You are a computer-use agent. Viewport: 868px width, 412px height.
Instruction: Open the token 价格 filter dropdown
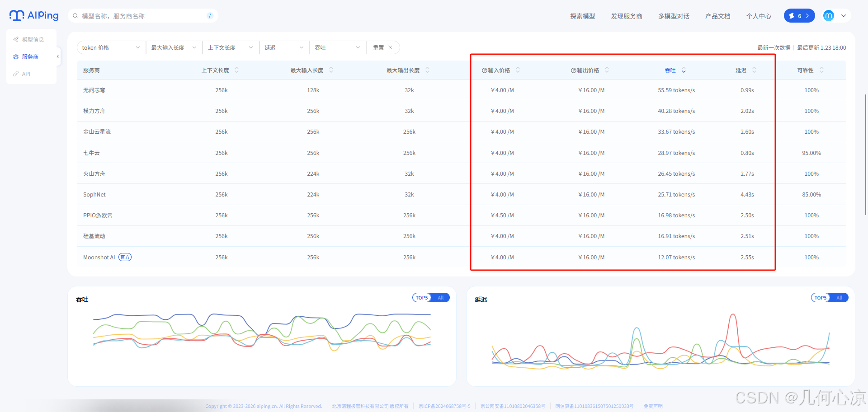pyautogui.click(x=111, y=47)
